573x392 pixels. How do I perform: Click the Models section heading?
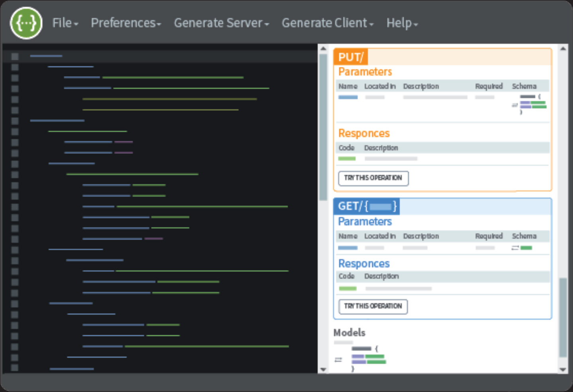pos(349,333)
